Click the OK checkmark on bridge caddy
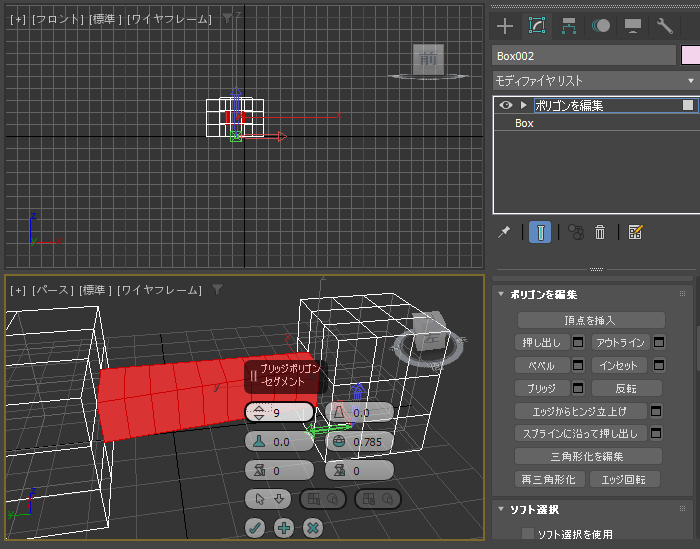The height and width of the screenshot is (549, 700). pyautogui.click(x=255, y=528)
